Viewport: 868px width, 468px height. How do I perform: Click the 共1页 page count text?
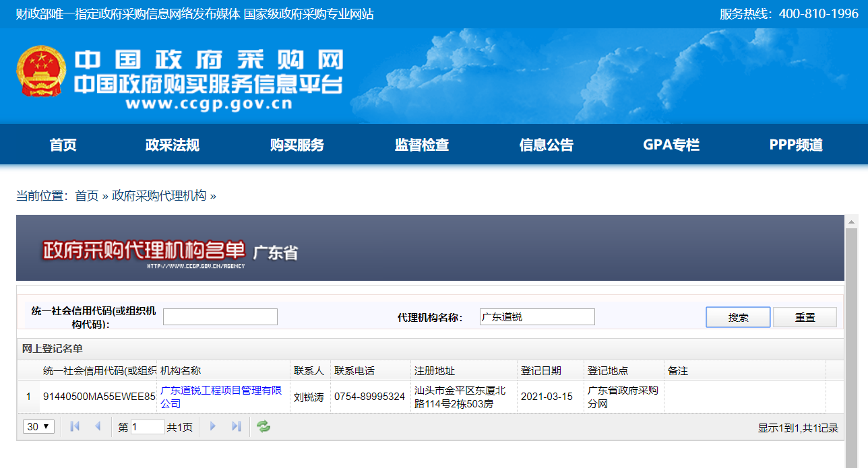point(180,427)
